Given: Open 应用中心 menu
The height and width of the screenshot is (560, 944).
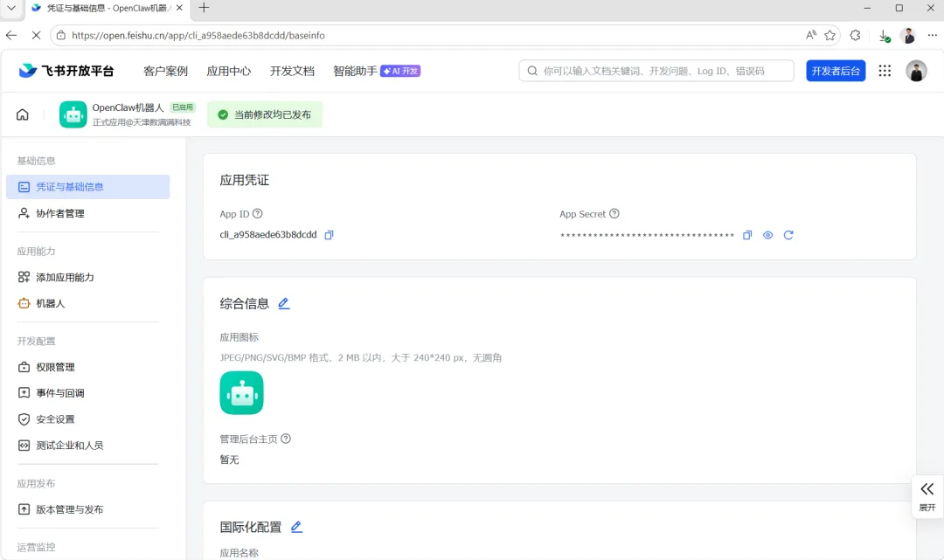Looking at the screenshot, I should point(229,71).
